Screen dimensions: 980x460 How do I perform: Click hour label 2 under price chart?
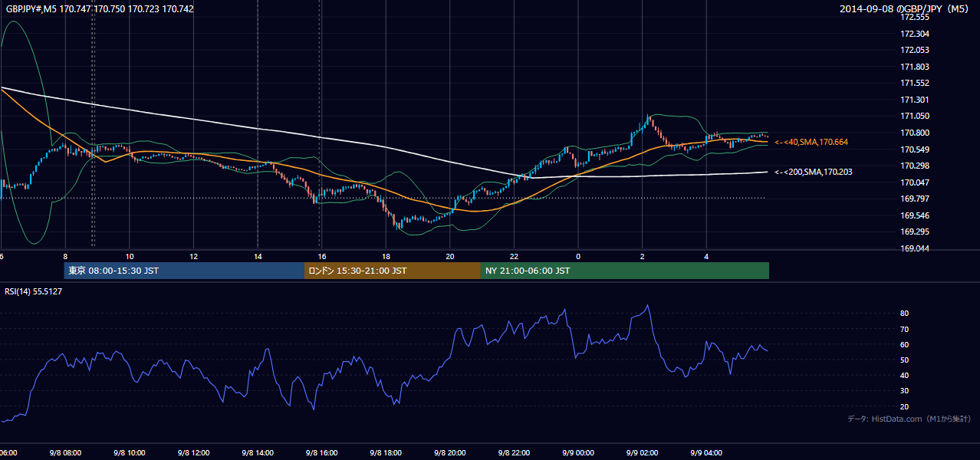(x=642, y=256)
